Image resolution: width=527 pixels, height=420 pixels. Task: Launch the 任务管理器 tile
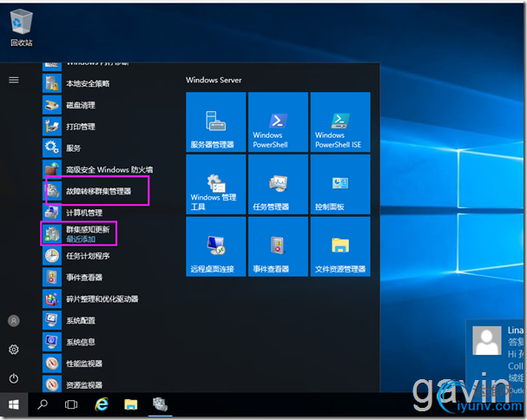(x=278, y=184)
